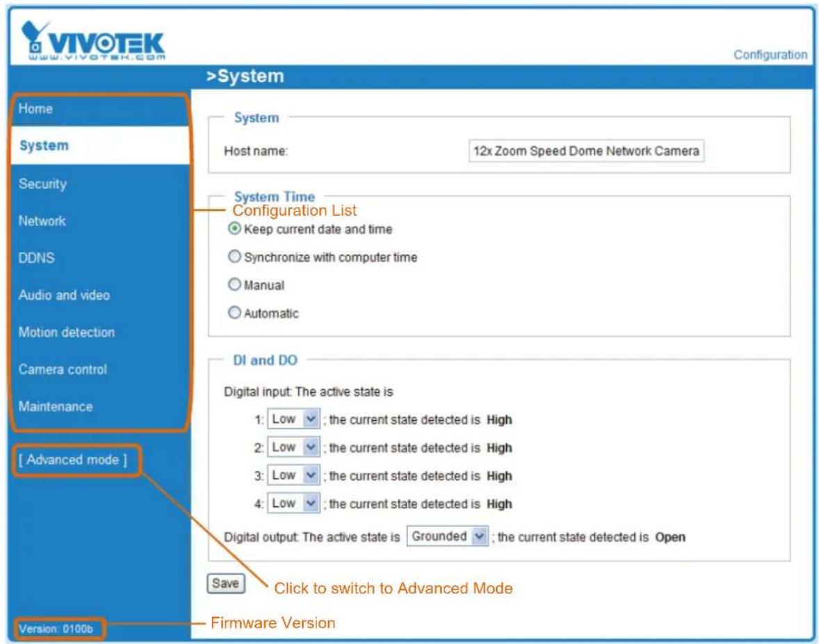Open digital input 2 state dropdown

click(x=293, y=447)
